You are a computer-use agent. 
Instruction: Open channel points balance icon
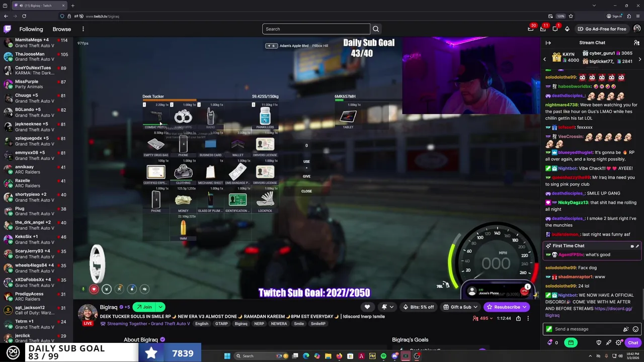pos(552,343)
